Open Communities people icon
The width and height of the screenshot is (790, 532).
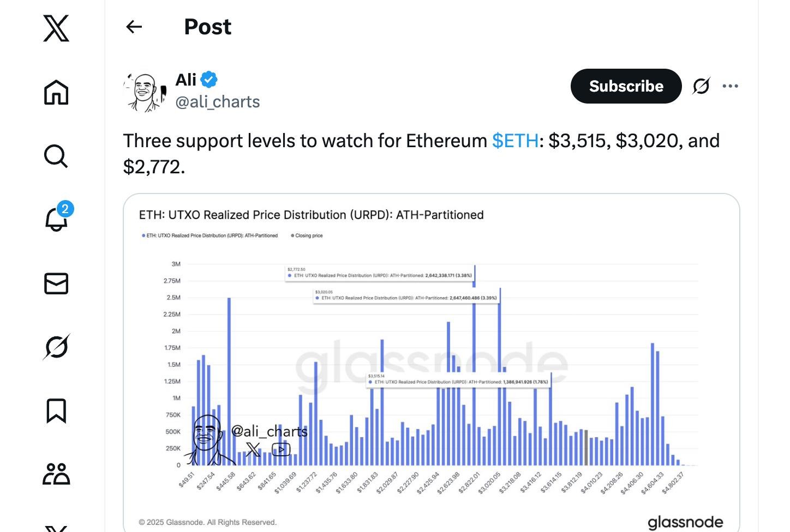click(56, 474)
